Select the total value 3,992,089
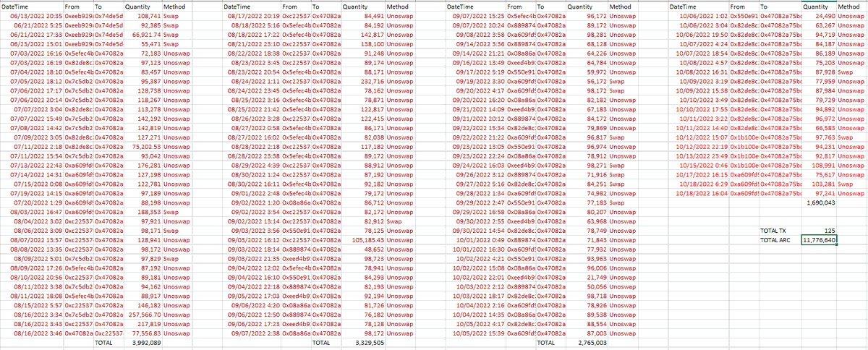This screenshot has width=868, height=350. point(145,343)
